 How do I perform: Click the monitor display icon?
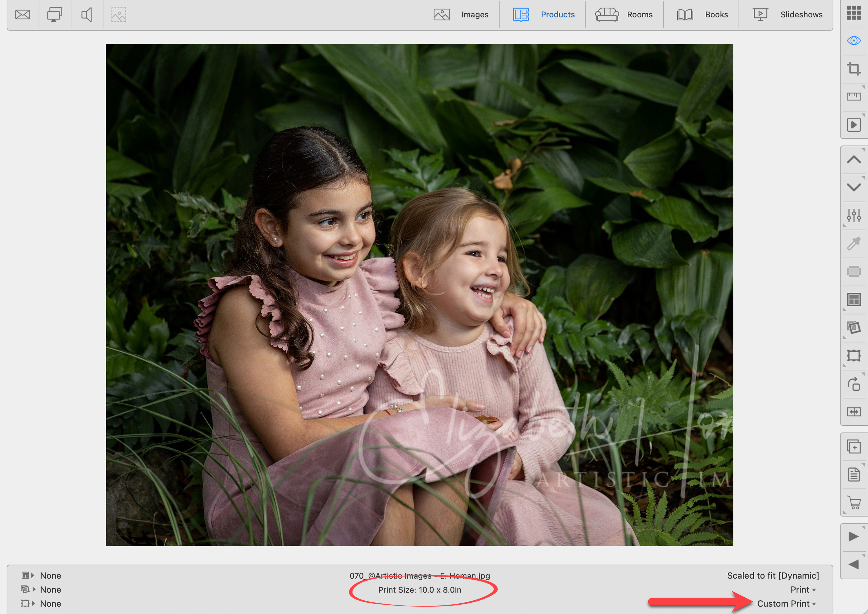click(x=54, y=15)
